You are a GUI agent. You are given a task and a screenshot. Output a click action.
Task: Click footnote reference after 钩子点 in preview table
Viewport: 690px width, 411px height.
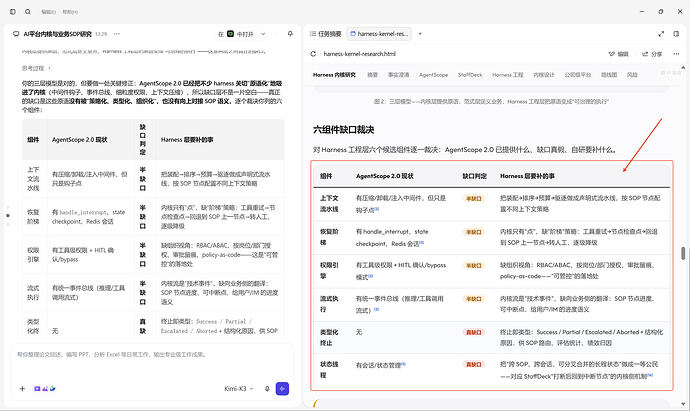[x=377, y=209]
